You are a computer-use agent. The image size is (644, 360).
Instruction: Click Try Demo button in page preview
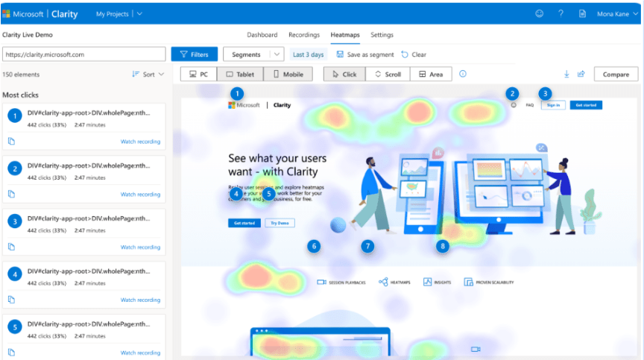click(x=280, y=223)
